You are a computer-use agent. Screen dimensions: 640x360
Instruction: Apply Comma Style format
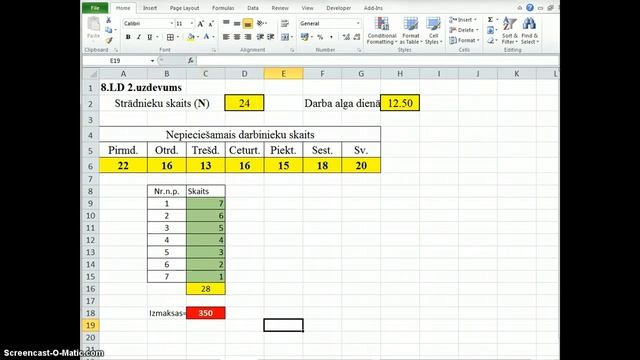point(331,37)
